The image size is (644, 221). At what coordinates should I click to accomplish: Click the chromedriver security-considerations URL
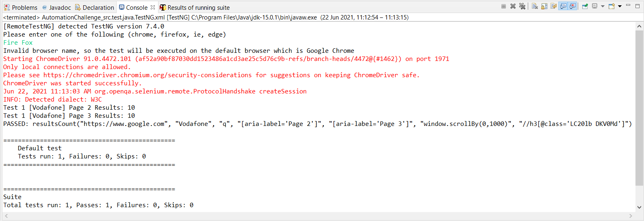pyautogui.click(x=147, y=75)
